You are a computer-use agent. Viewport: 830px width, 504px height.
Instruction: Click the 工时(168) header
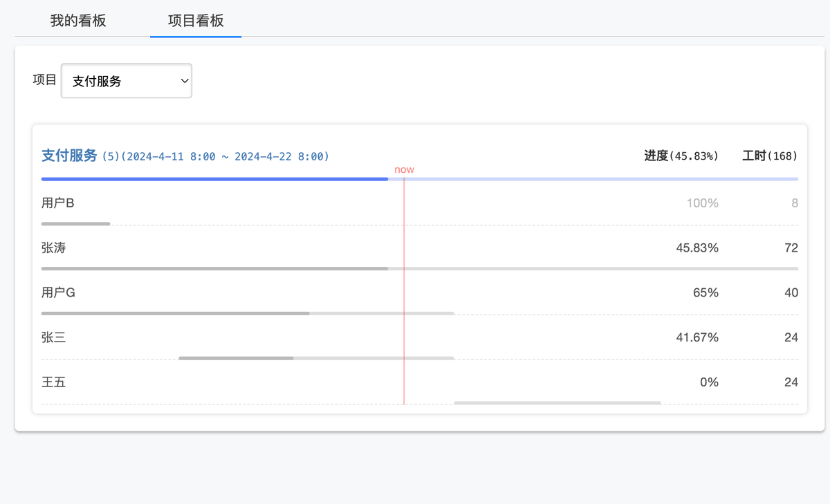pyautogui.click(x=770, y=156)
